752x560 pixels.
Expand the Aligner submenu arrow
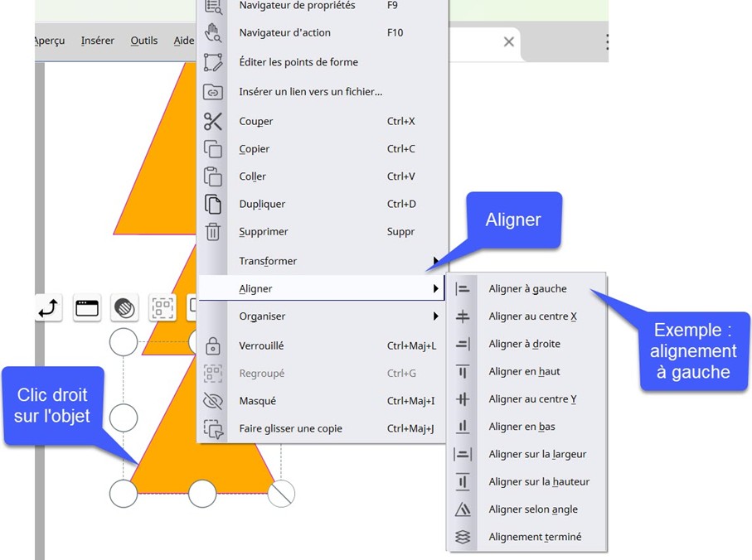(x=435, y=289)
